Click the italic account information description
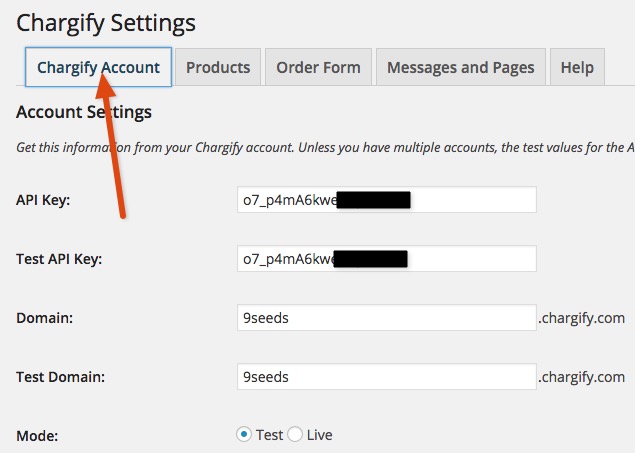The height and width of the screenshot is (453, 635). click(x=325, y=148)
